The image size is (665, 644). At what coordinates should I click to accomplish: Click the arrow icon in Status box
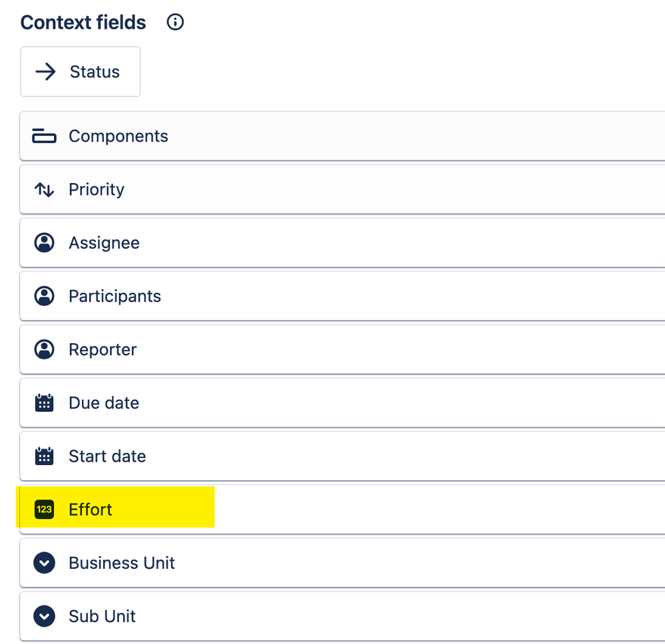pos(45,72)
